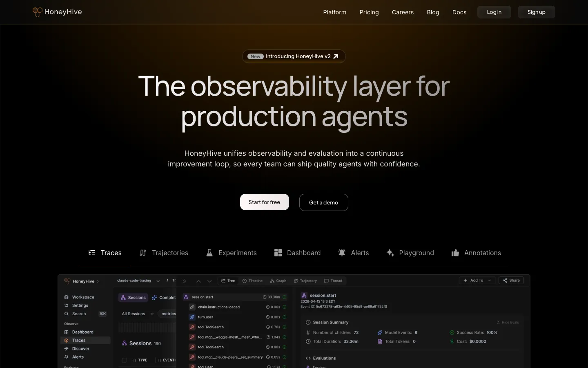Toggle the select-all checkbox in the Sessions table

click(125, 360)
